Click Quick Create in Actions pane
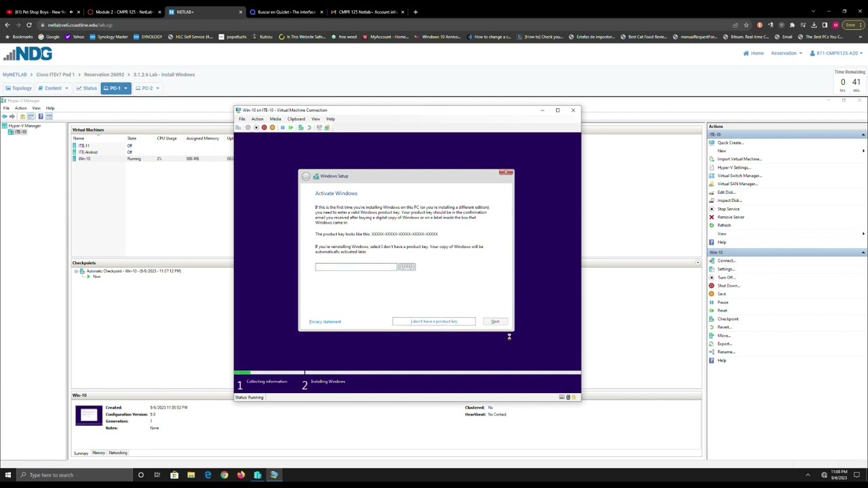 click(x=730, y=142)
